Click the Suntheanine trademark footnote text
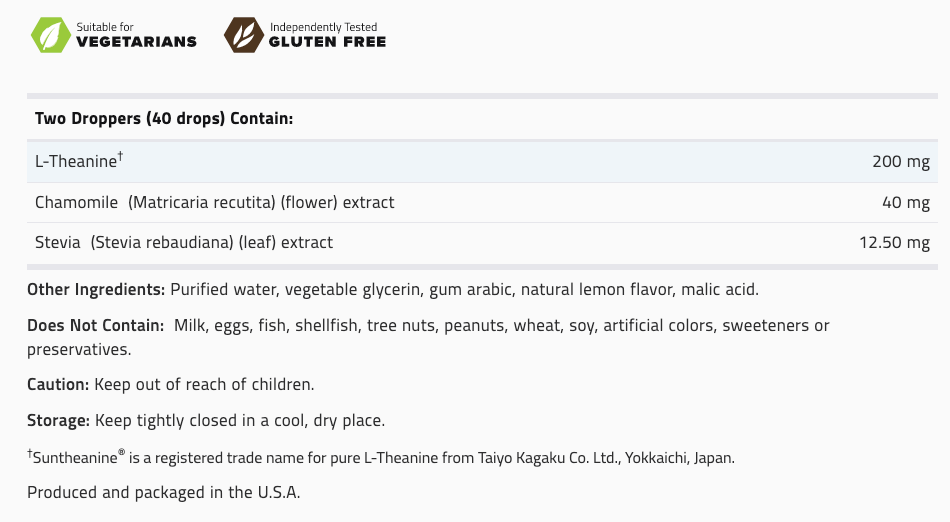The width and height of the screenshot is (950, 522). (x=380, y=457)
